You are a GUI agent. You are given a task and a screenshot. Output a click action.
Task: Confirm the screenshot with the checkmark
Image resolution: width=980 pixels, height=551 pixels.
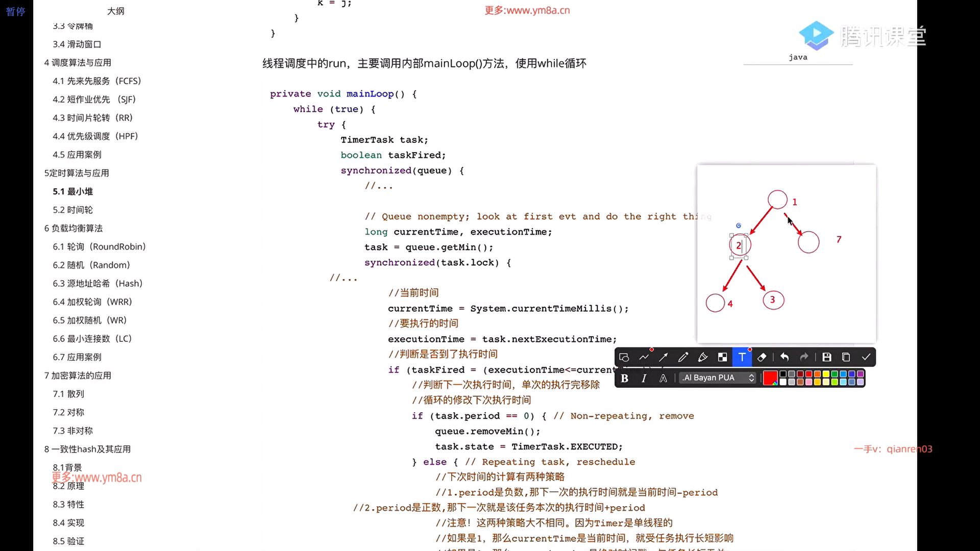coord(866,357)
